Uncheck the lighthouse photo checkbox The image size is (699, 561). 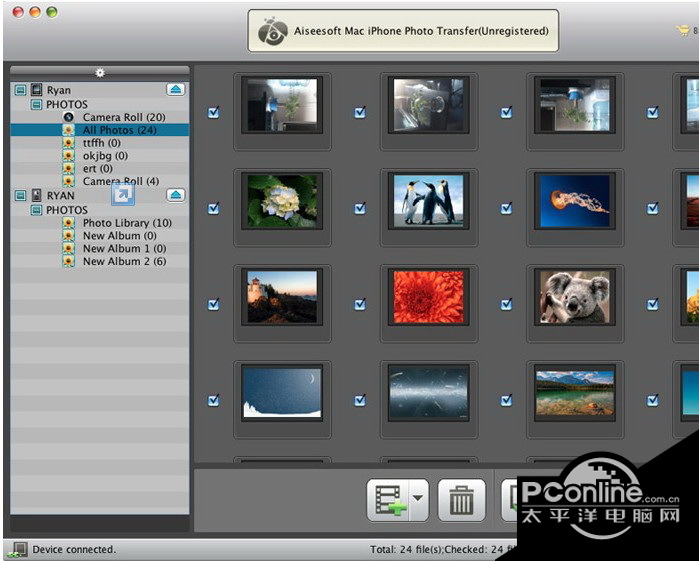[214, 304]
